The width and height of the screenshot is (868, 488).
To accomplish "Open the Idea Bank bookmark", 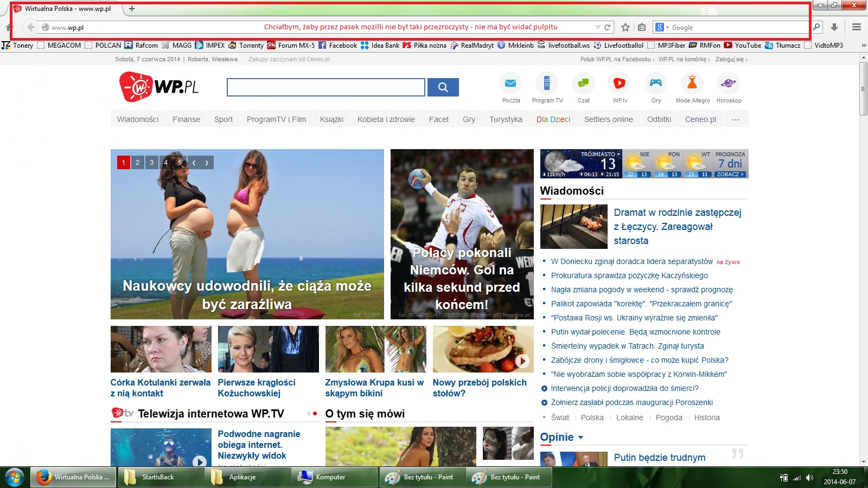I will click(x=380, y=46).
